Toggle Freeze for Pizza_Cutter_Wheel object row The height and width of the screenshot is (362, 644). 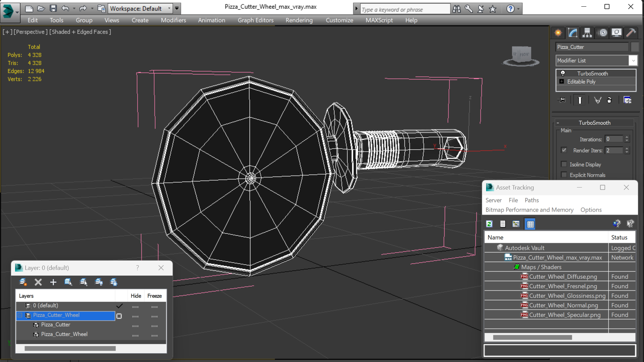pyautogui.click(x=154, y=335)
